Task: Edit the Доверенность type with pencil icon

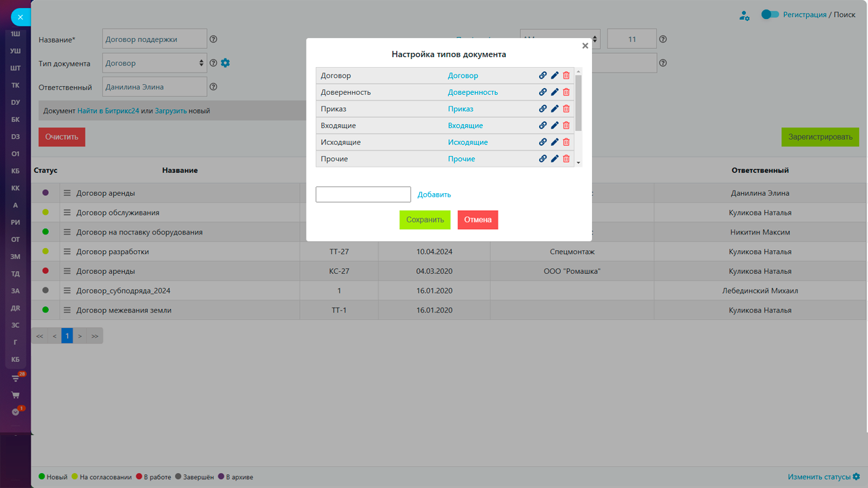Action: [555, 92]
